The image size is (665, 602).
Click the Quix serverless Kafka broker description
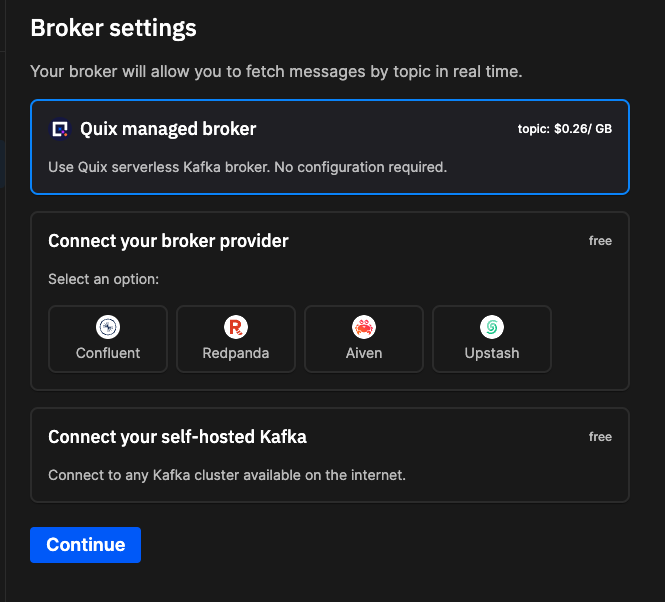(x=247, y=167)
